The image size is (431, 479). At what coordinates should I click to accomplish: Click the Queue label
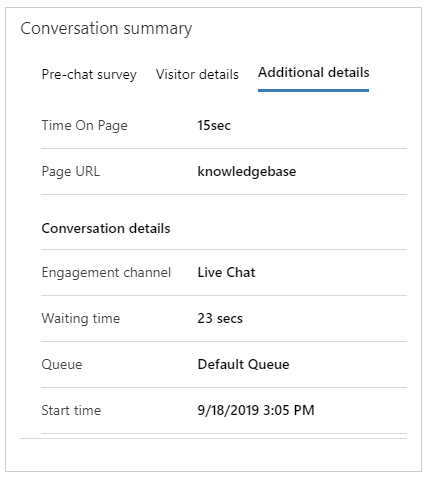tap(62, 364)
